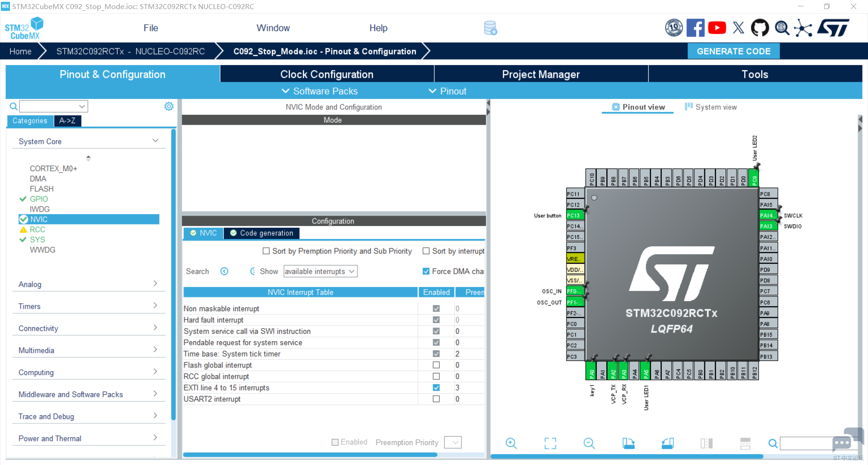Open the available interrupts dropdown
Viewport: 868px width, 465px height.
[320, 271]
